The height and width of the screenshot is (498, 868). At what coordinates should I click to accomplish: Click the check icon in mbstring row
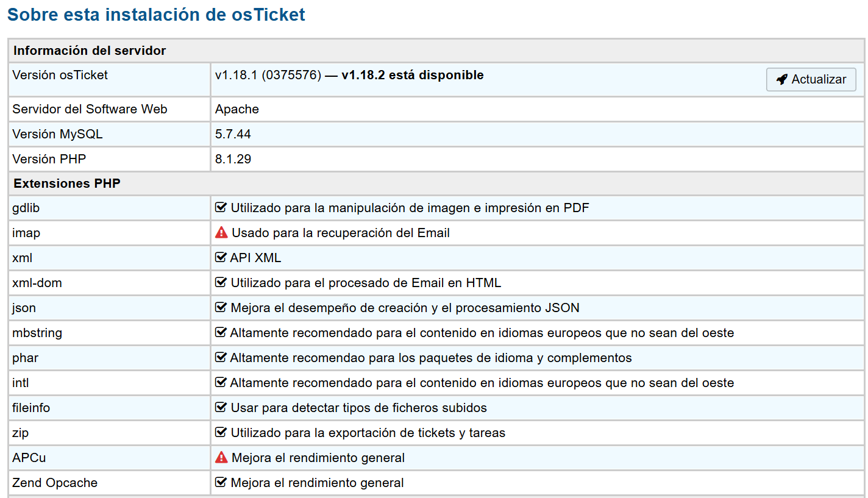pyautogui.click(x=221, y=333)
